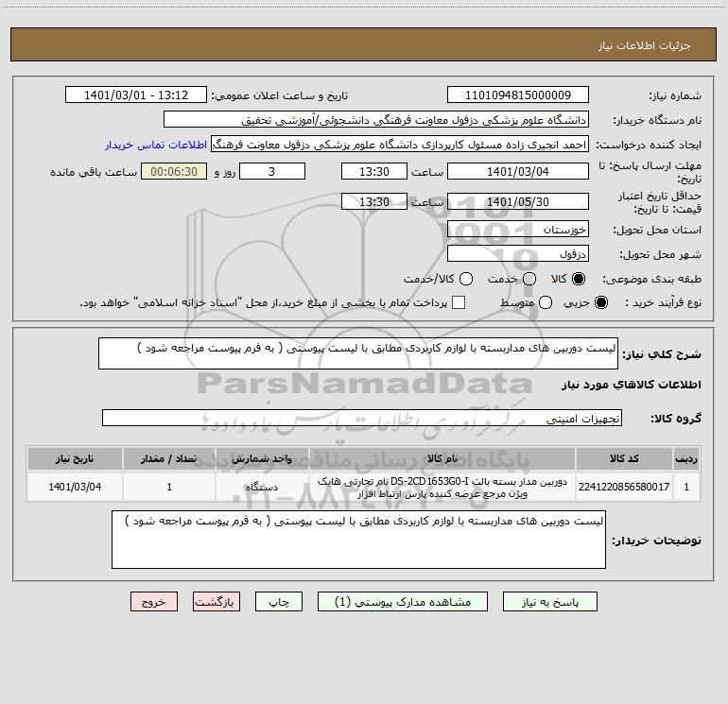
Task: Click the گروه کالا field تجهیزات امنیتی
Action: pyautogui.click(x=362, y=418)
